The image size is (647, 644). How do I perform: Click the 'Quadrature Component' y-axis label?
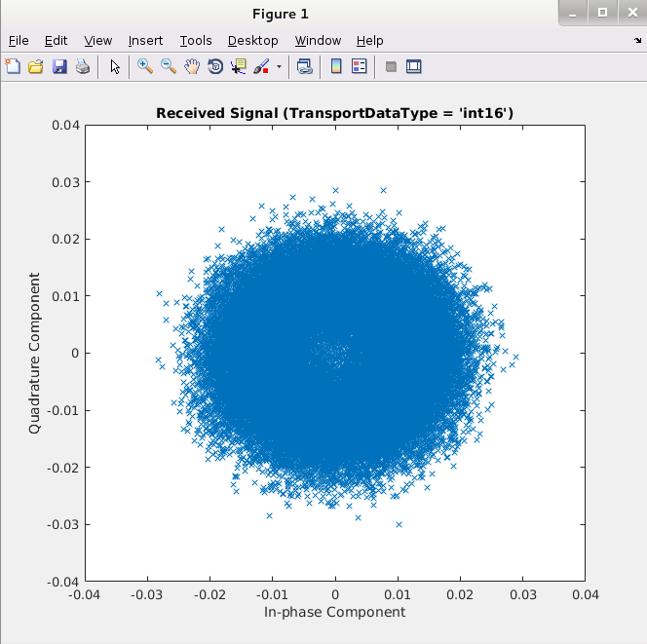34,353
